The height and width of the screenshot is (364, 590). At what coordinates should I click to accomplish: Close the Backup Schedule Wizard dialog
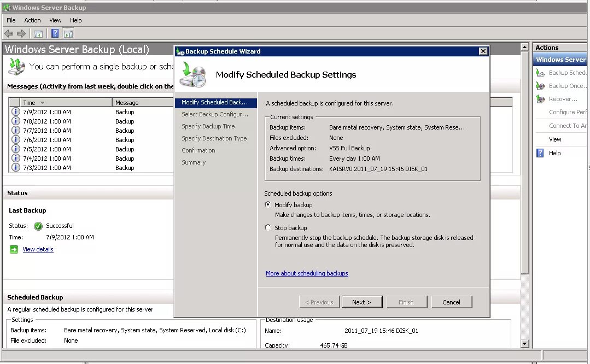pyautogui.click(x=483, y=51)
